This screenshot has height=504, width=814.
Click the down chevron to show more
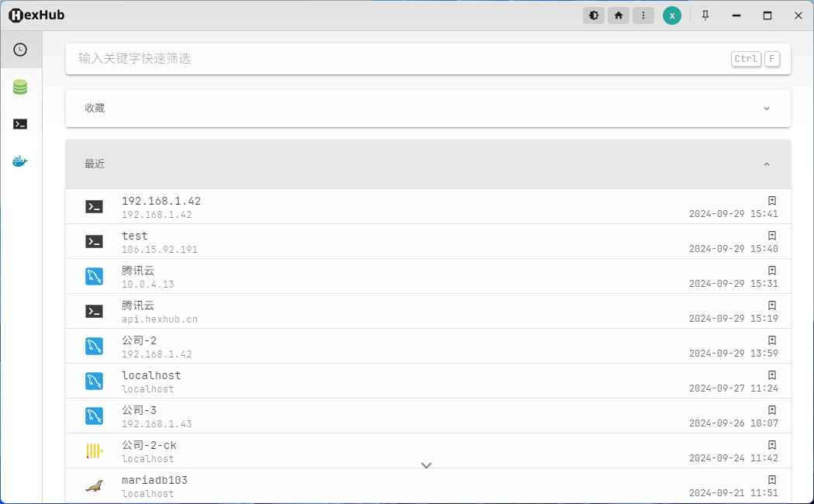coord(426,465)
